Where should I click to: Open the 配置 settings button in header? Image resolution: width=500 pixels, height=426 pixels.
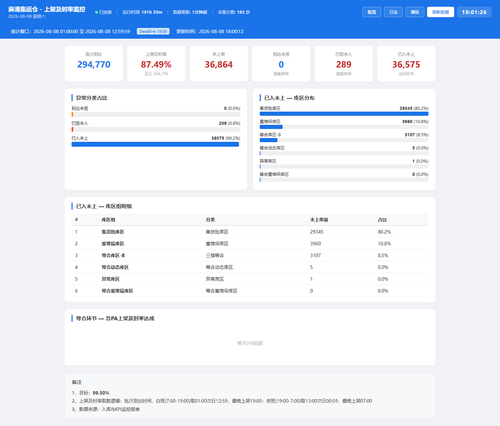tap(372, 12)
